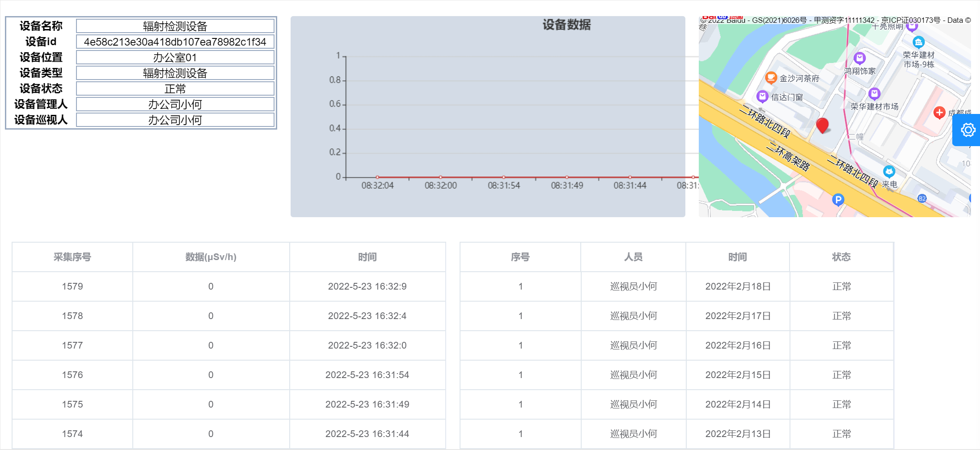Open the blue gear settings button
The image size is (980, 450).
pos(967,130)
